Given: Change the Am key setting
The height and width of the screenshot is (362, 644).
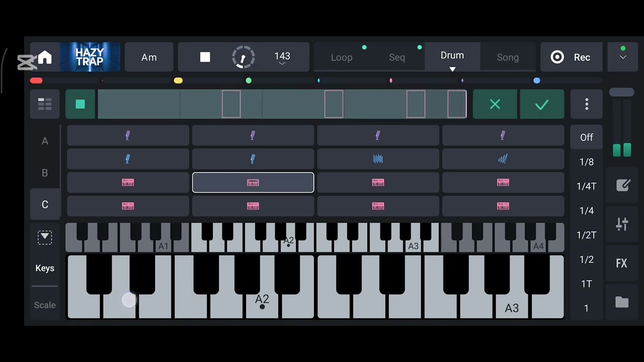Looking at the screenshot, I should pos(149,57).
